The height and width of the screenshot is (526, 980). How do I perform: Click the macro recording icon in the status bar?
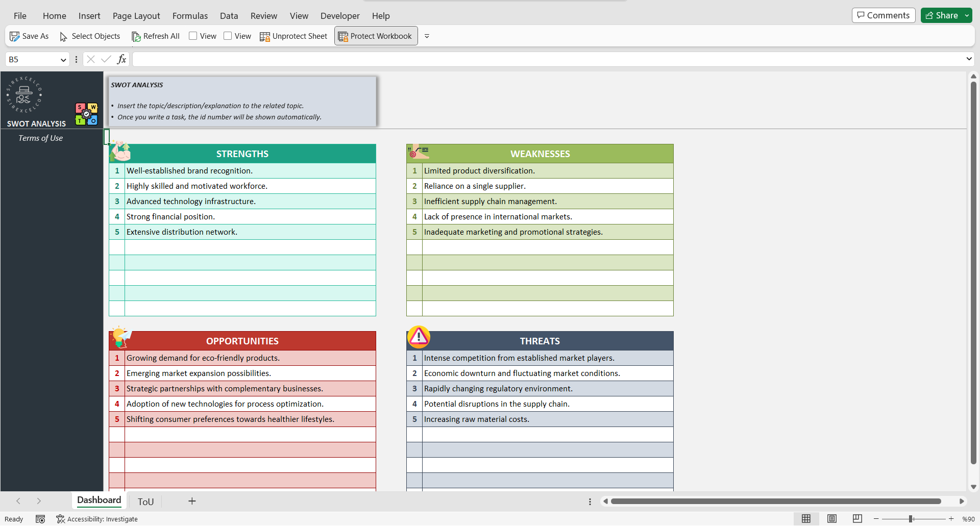40,519
